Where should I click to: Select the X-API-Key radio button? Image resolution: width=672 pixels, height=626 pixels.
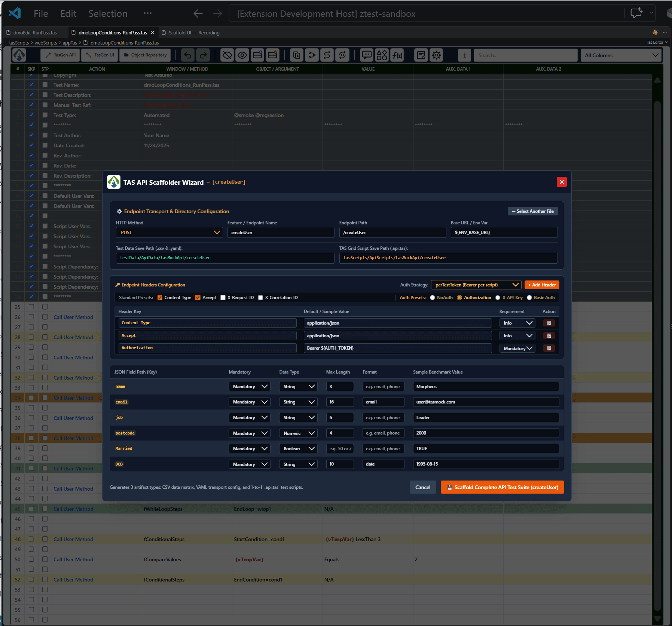[x=498, y=298]
